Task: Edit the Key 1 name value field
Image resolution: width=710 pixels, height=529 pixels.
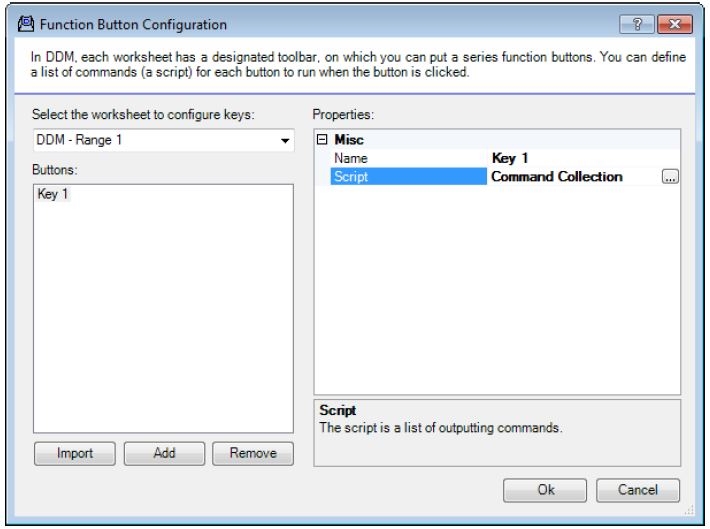Action: (x=585, y=158)
